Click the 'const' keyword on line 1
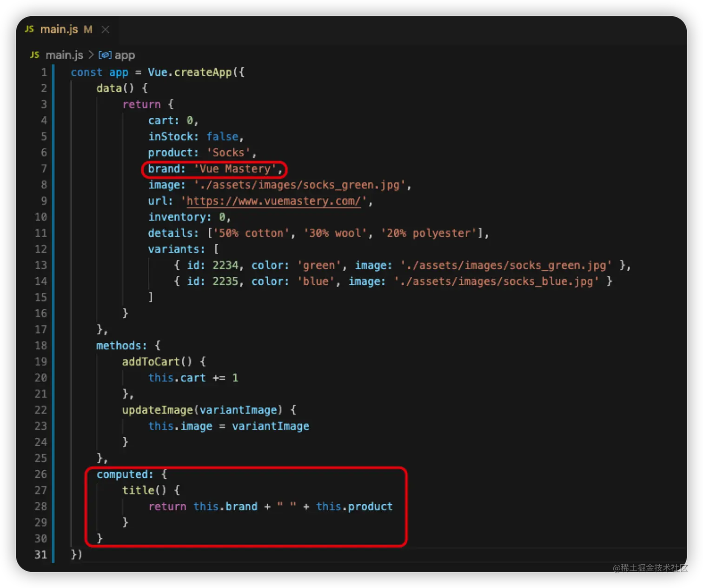Screen dimensions: 703x588 click(x=86, y=72)
